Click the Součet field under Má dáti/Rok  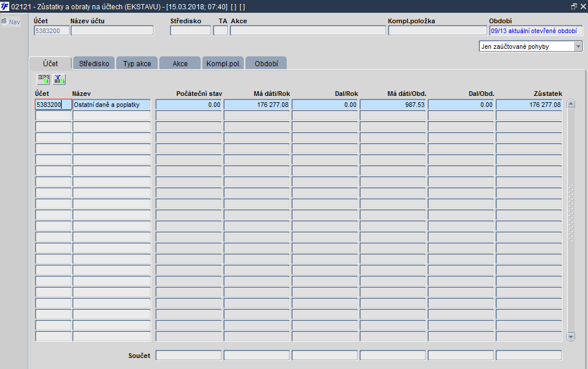point(257,355)
